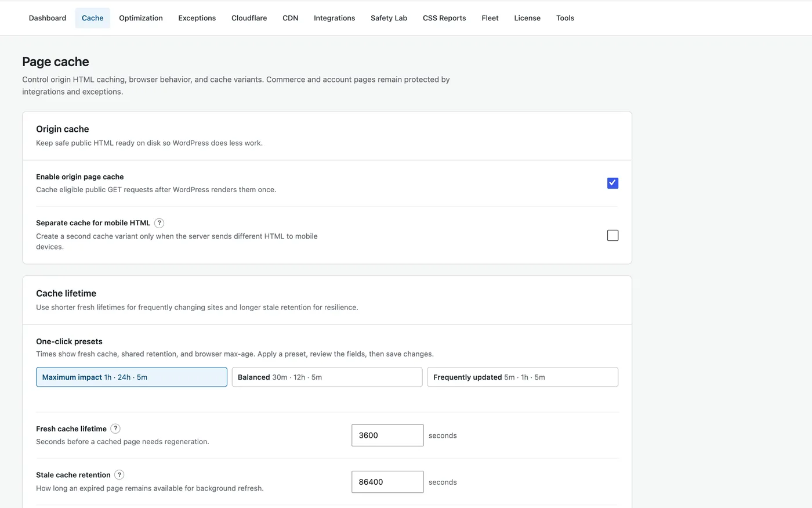Click 'How long an expired page remains available' text

pos(150,488)
